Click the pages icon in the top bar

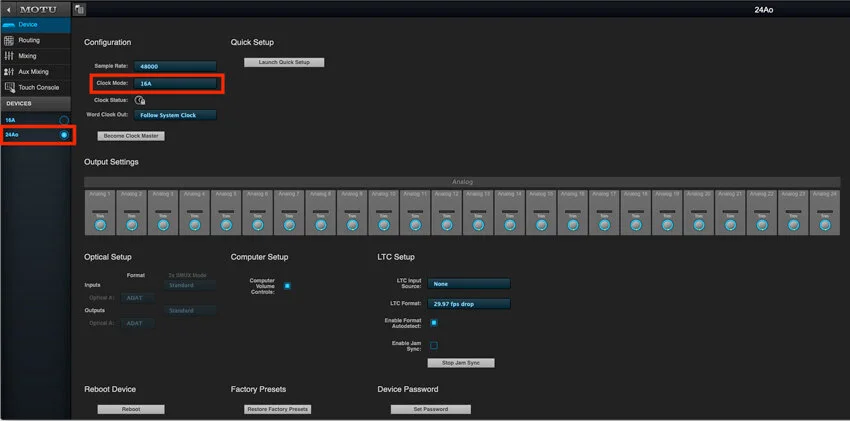point(79,9)
